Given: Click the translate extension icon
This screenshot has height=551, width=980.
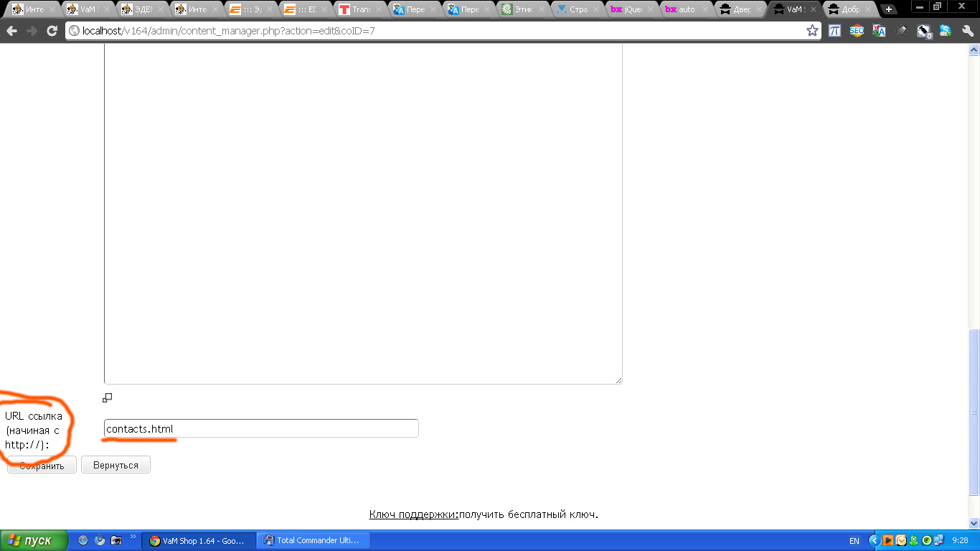Looking at the screenshot, I should click(x=879, y=31).
